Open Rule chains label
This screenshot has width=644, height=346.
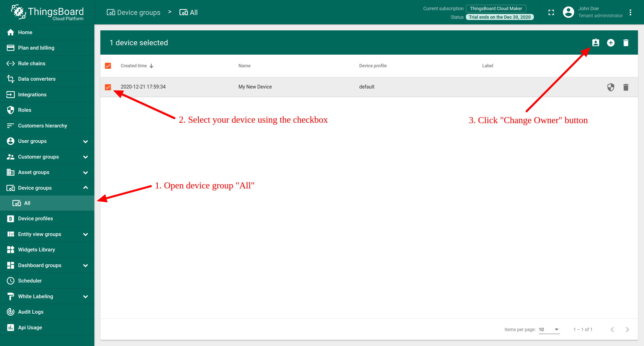pyautogui.click(x=32, y=63)
